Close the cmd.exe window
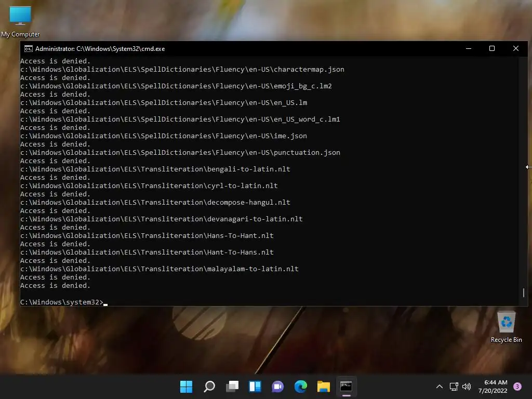This screenshot has height=399, width=532. (516, 48)
